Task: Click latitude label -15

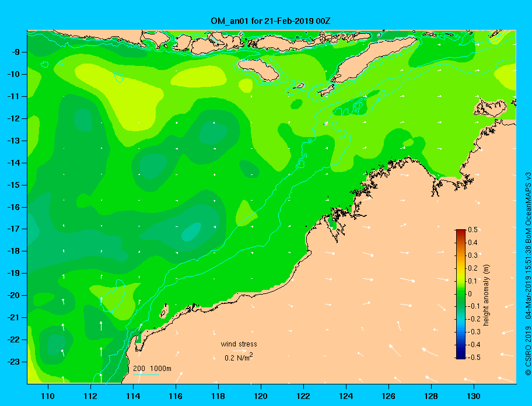Action: tap(14, 185)
